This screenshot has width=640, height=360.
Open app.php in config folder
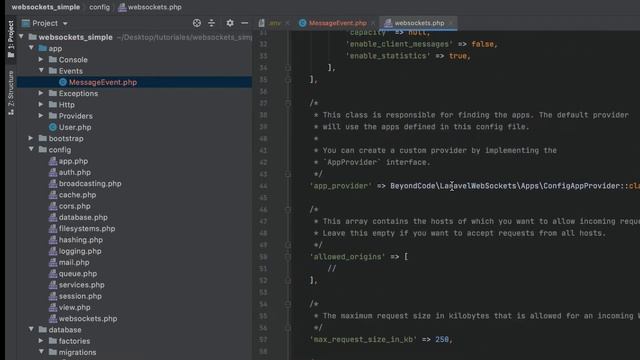click(73, 161)
